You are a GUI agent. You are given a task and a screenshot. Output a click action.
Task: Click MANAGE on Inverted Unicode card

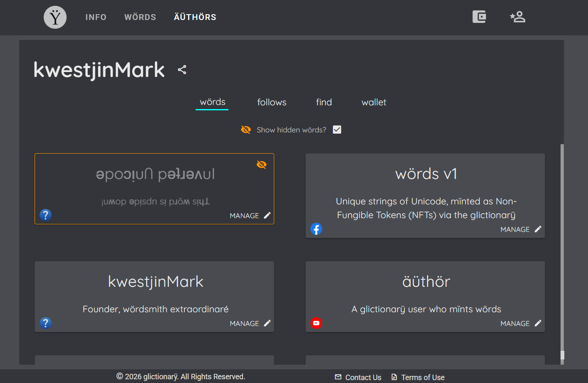tap(244, 216)
